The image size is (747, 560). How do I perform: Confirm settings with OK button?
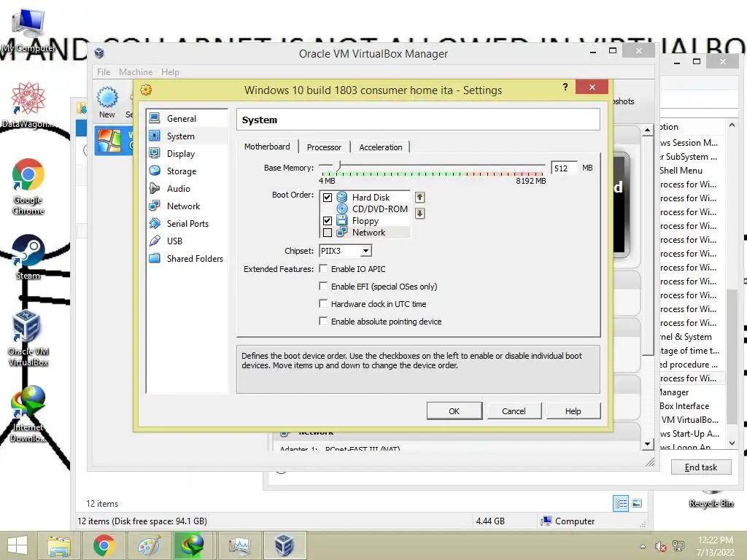[x=454, y=411]
